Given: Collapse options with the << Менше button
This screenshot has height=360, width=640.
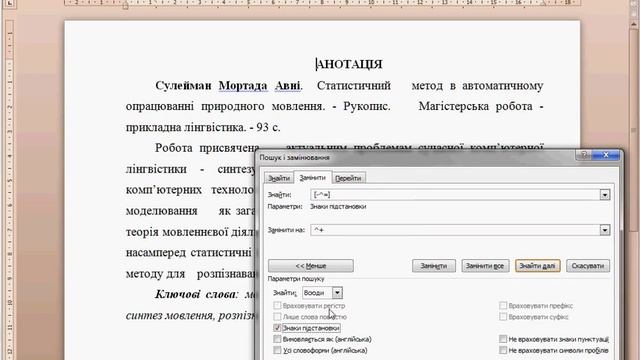Looking at the screenshot, I should pyautogui.click(x=311, y=266).
